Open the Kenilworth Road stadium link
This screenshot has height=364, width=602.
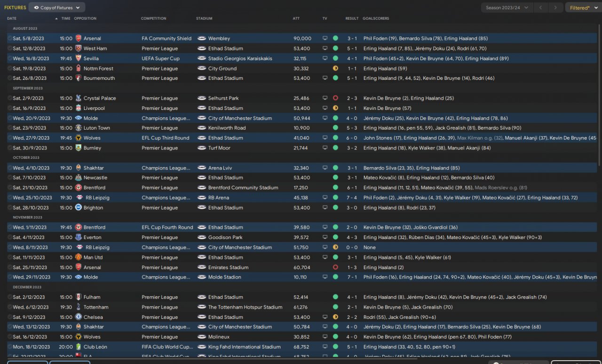click(227, 128)
